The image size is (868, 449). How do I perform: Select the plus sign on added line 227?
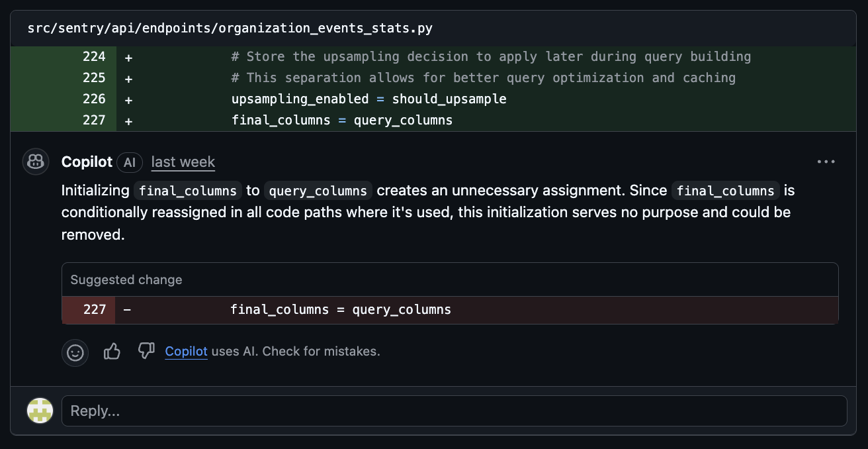pyautogui.click(x=128, y=120)
